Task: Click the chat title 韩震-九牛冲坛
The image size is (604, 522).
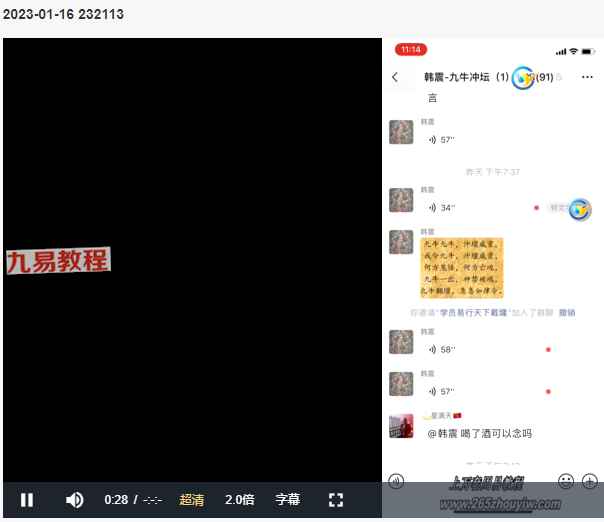Action: coord(457,77)
